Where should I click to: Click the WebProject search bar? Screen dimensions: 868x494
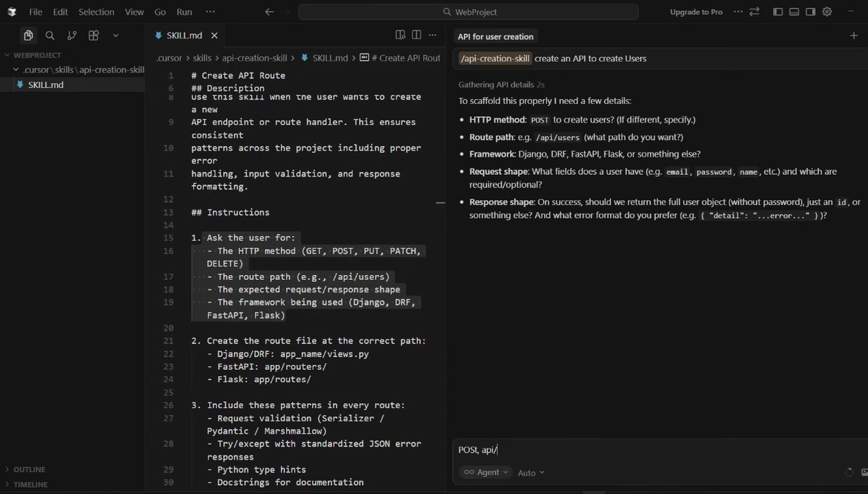[468, 12]
